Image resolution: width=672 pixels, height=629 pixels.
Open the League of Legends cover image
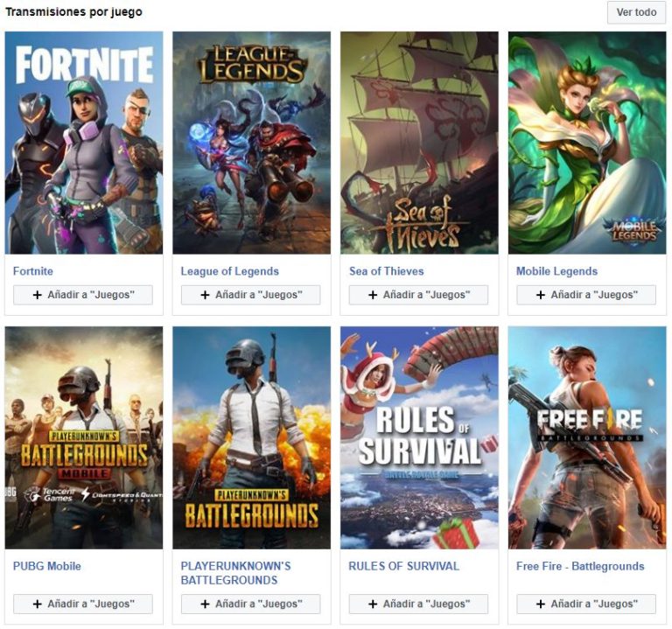[x=251, y=143]
